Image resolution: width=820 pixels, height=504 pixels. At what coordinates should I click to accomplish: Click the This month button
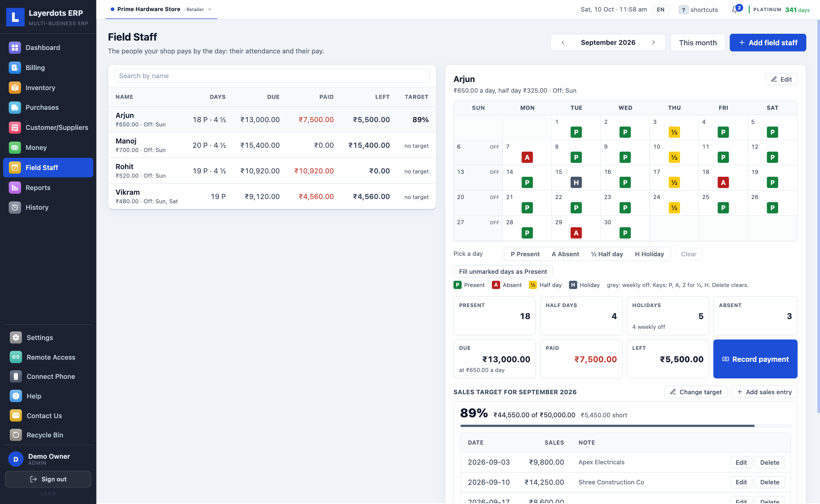pos(697,43)
